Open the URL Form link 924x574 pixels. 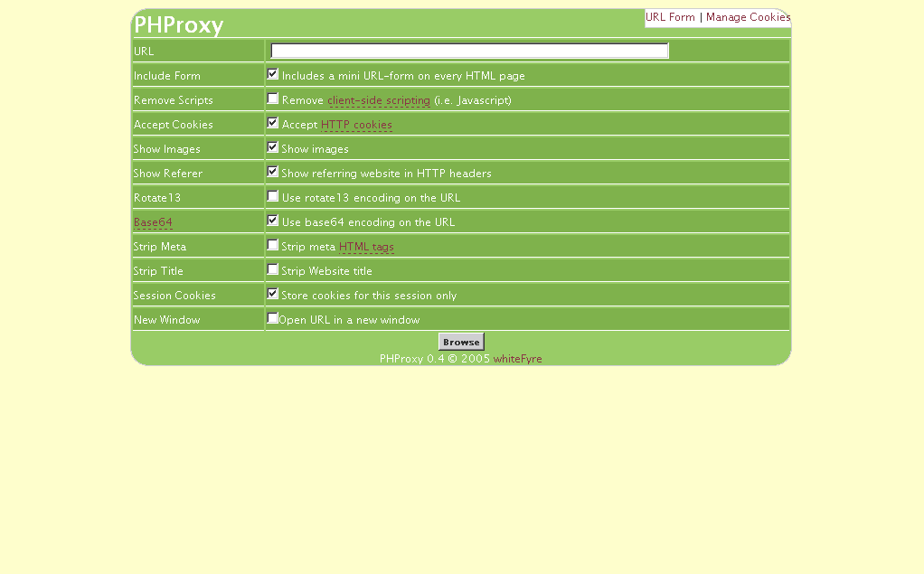670,17
